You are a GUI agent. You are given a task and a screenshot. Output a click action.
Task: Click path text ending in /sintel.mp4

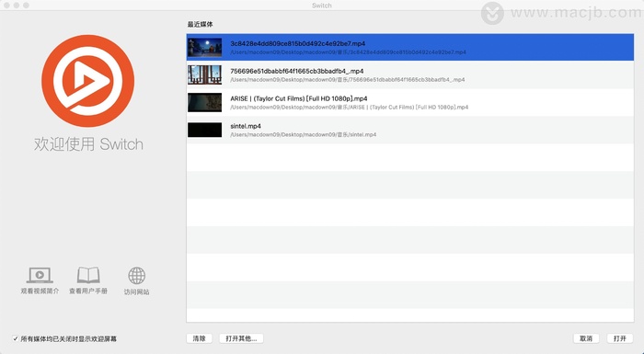click(303, 134)
